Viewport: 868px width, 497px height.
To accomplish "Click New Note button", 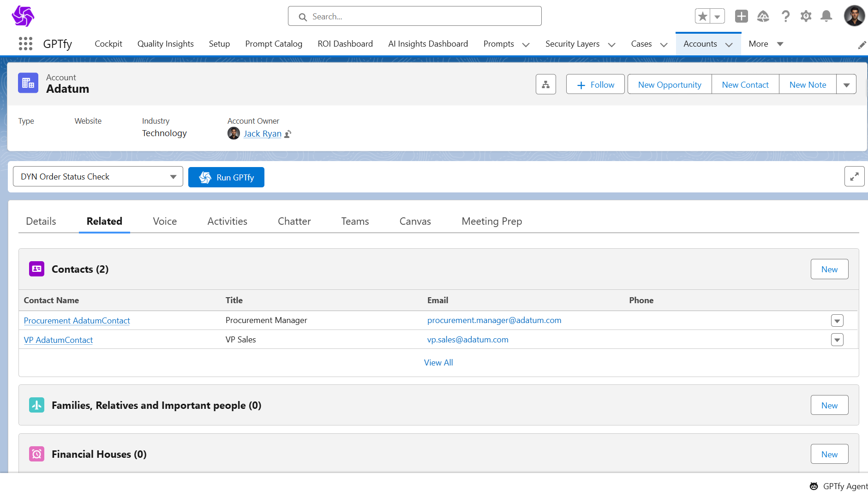I will coord(808,84).
